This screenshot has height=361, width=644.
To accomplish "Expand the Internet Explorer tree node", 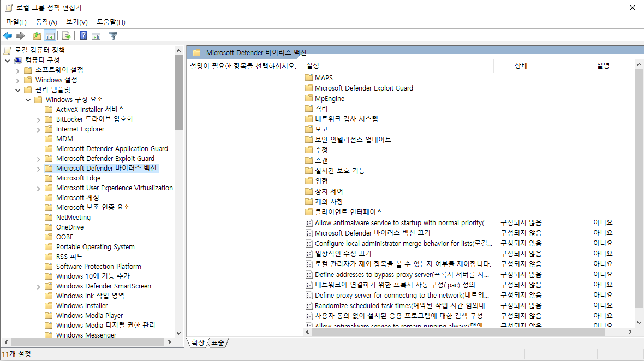I will pyautogui.click(x=39, y=129).
